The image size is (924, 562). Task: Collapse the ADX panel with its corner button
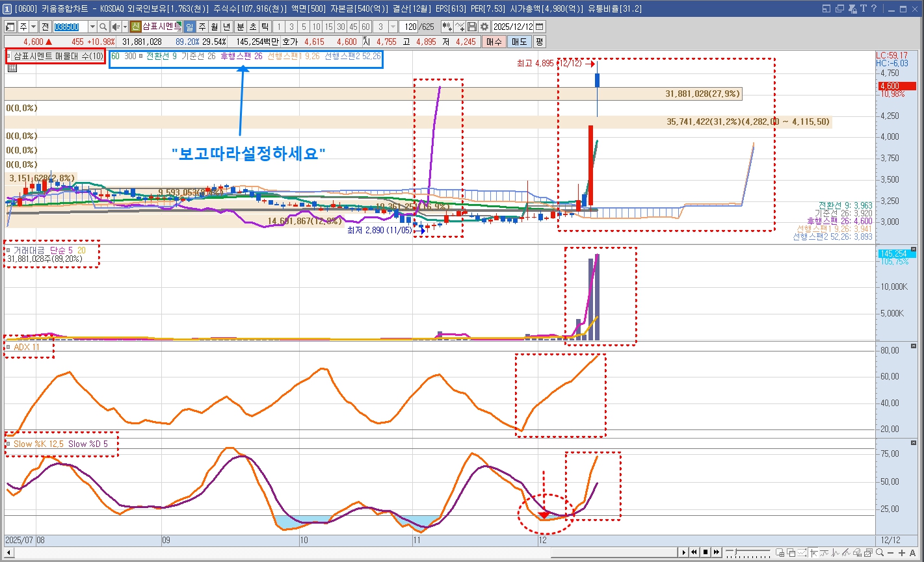click(x=913, y=347)
